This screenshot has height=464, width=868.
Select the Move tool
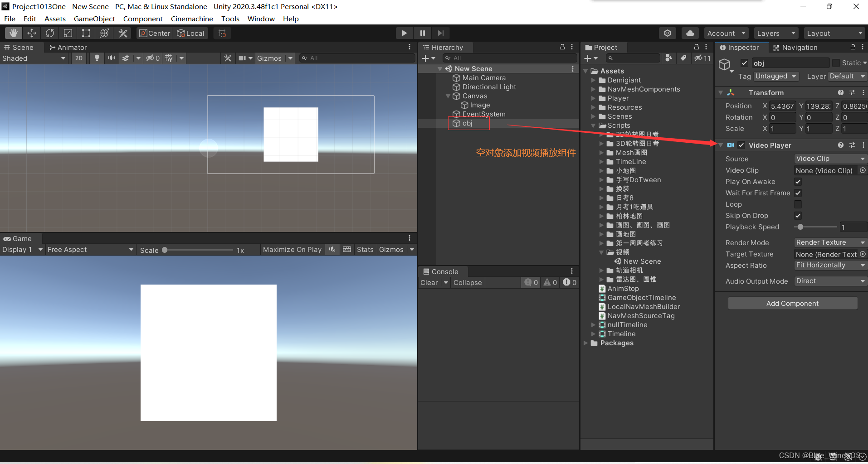pos(31,33)
